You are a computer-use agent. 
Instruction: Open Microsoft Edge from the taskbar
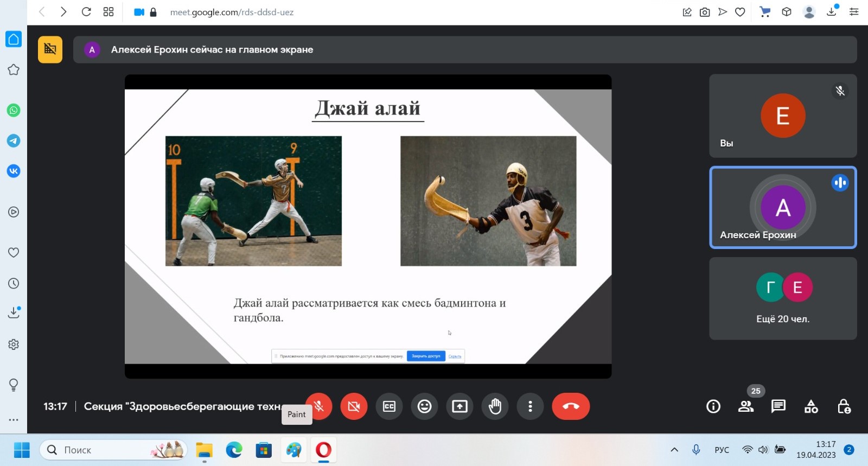pos(234,450)
